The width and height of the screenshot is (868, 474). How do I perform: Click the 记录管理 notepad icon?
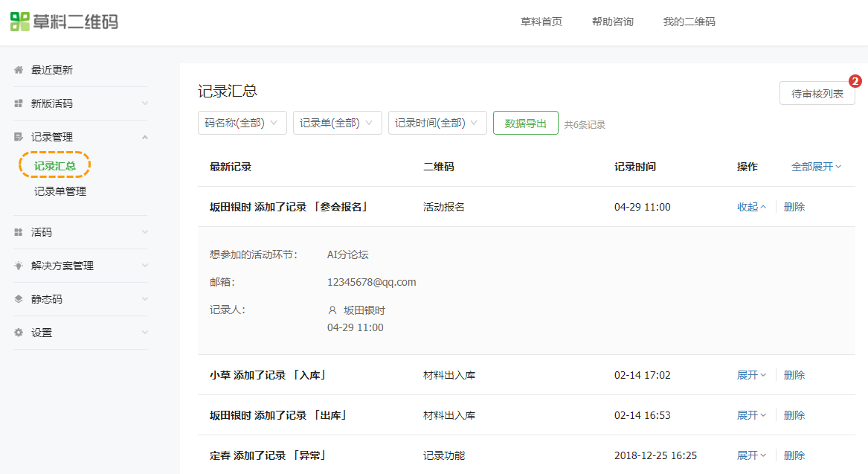tap(19, 137)
